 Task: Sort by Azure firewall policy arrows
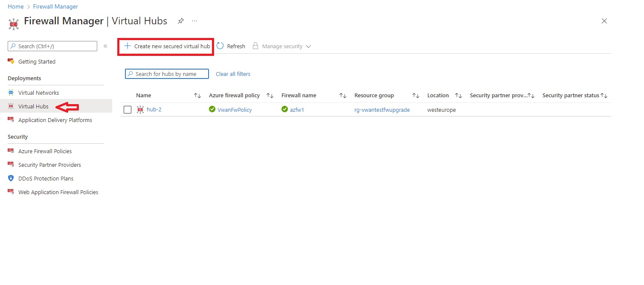click(x=270, y=96)
